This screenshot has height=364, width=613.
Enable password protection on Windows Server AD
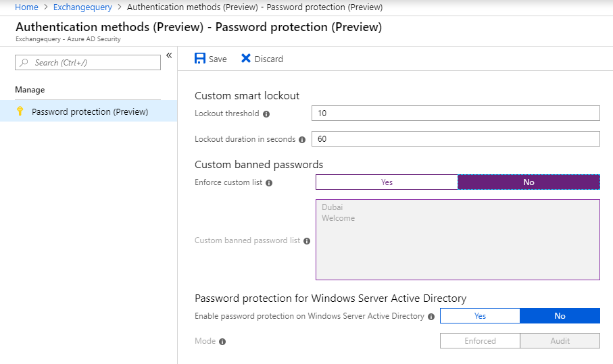tap(480, 316)
